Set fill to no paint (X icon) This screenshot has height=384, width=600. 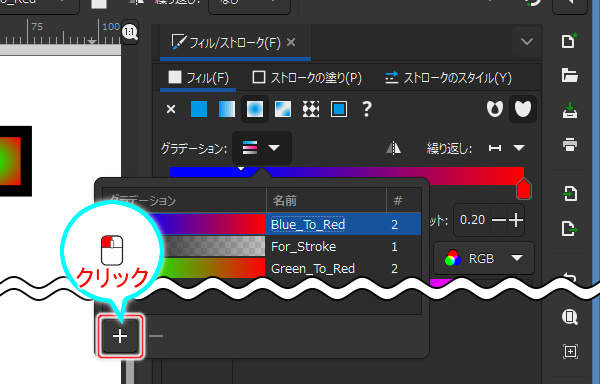coord(171,110)
